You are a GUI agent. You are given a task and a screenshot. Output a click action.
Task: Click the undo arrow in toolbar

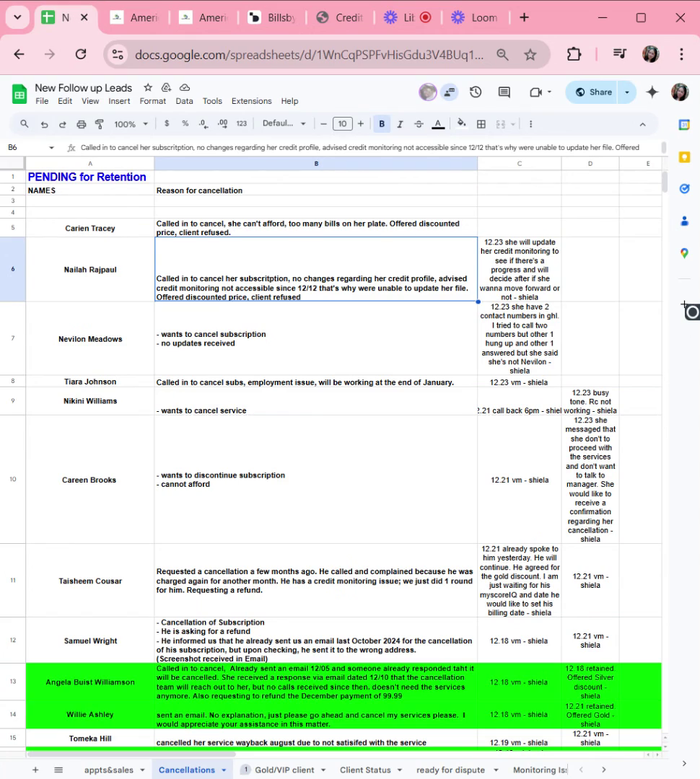pos(44,124)
